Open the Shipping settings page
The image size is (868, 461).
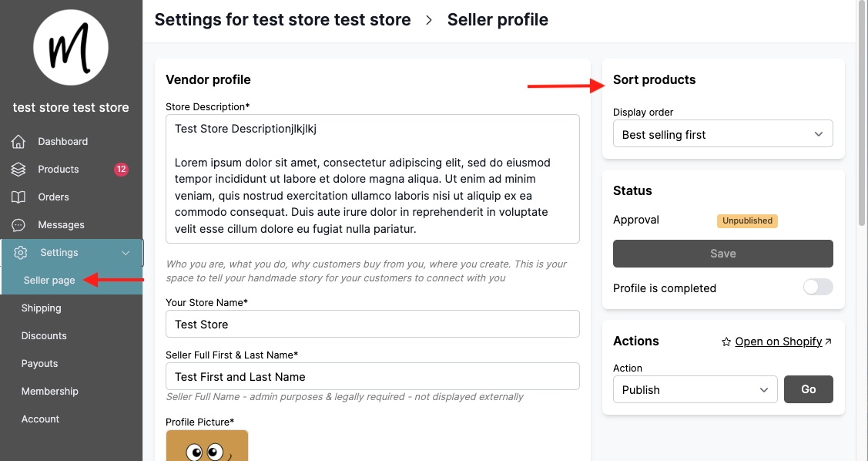click(42, 308)
